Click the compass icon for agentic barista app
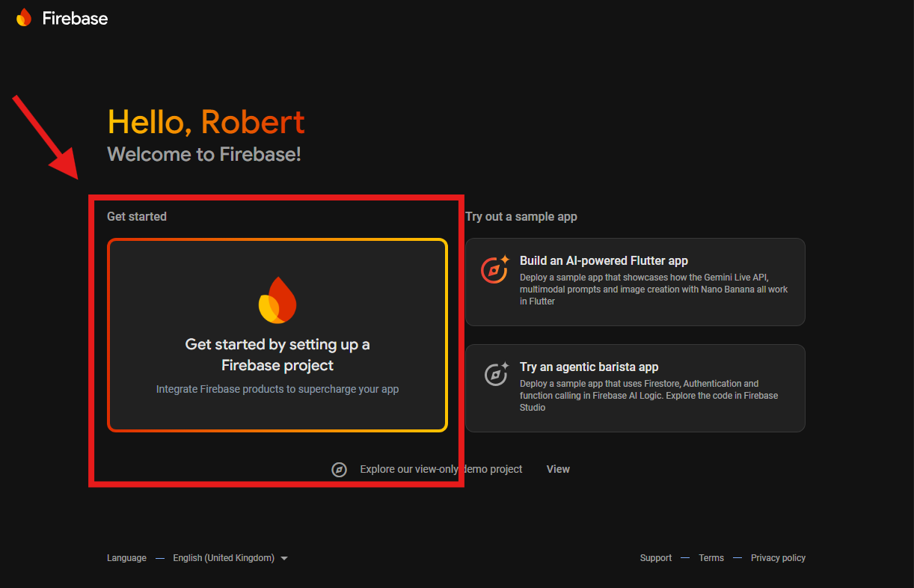This screenshot has height=588, width=914. [x=496, y=374]
